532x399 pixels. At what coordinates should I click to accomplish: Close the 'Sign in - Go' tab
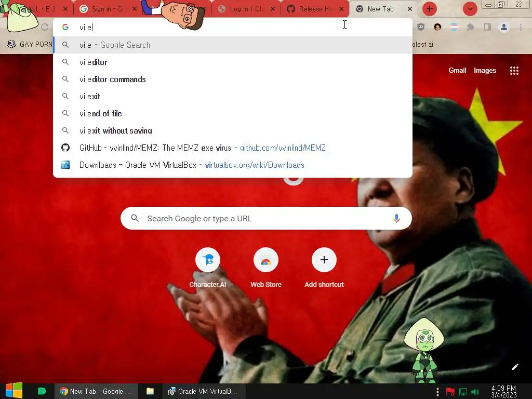(x=135, y=9)
